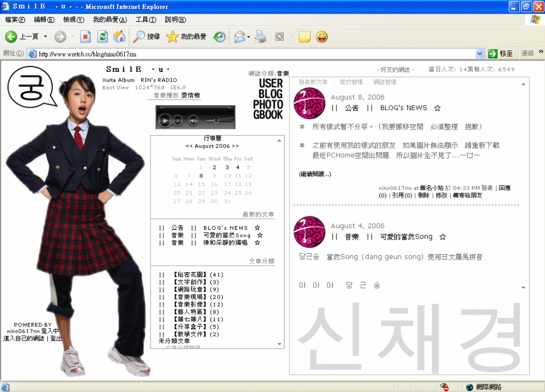Expand the address bar dropdown arrow

[480, 53]
